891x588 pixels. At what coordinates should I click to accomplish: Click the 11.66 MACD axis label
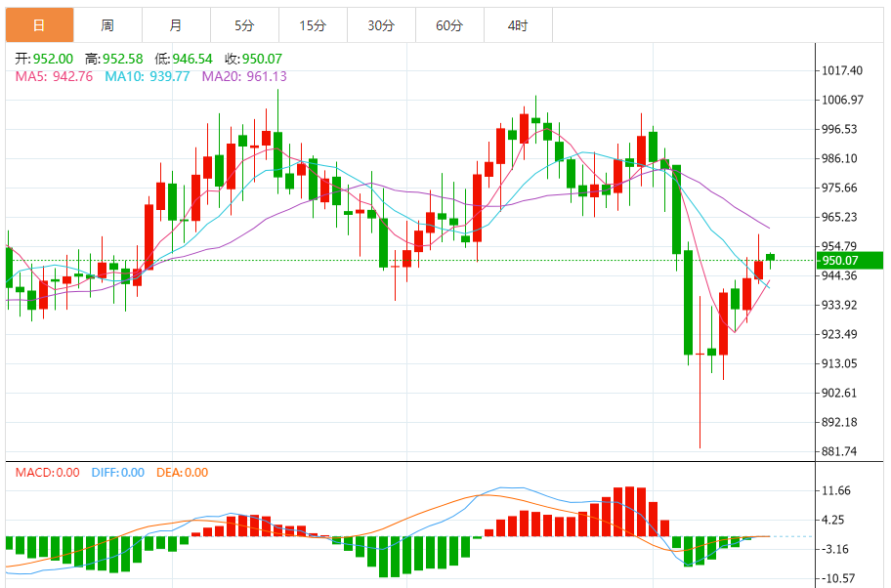pos(836,491)
